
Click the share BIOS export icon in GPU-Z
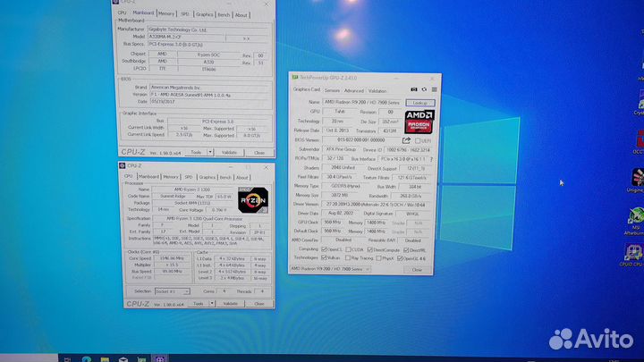tap(406, 140)
